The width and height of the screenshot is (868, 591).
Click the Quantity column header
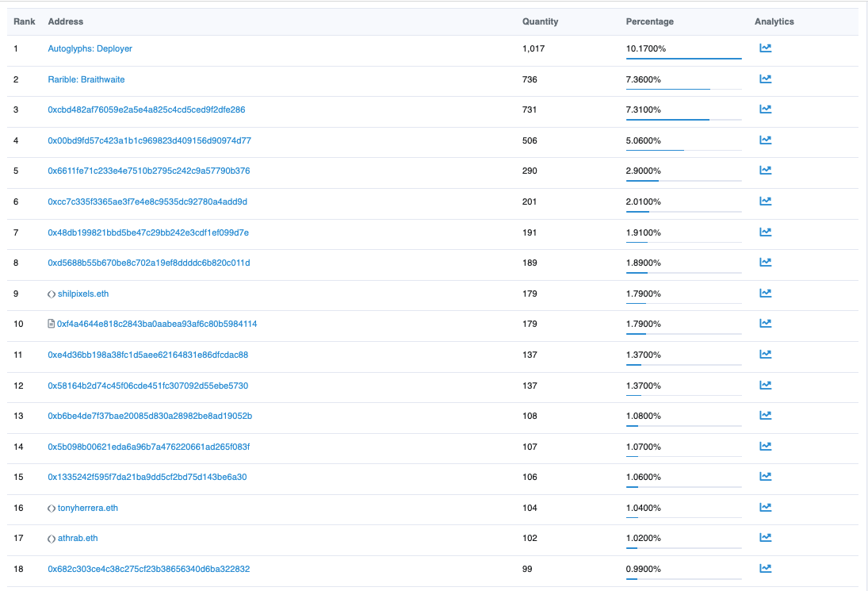(541, 21)
